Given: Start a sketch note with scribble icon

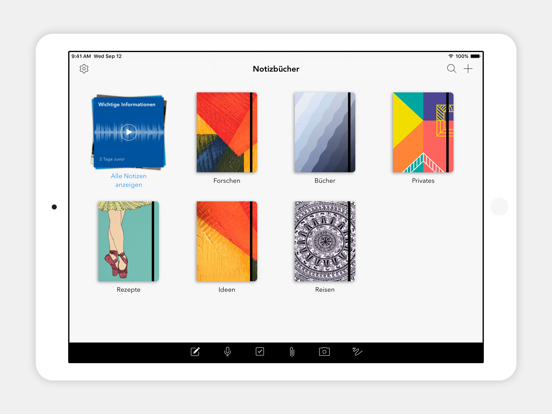Looking at the screenshot, I should pos(357,351).
